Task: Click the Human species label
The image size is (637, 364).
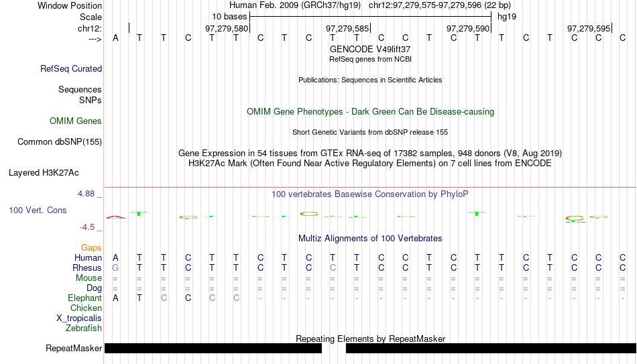Action: click(x=88, y=257)
